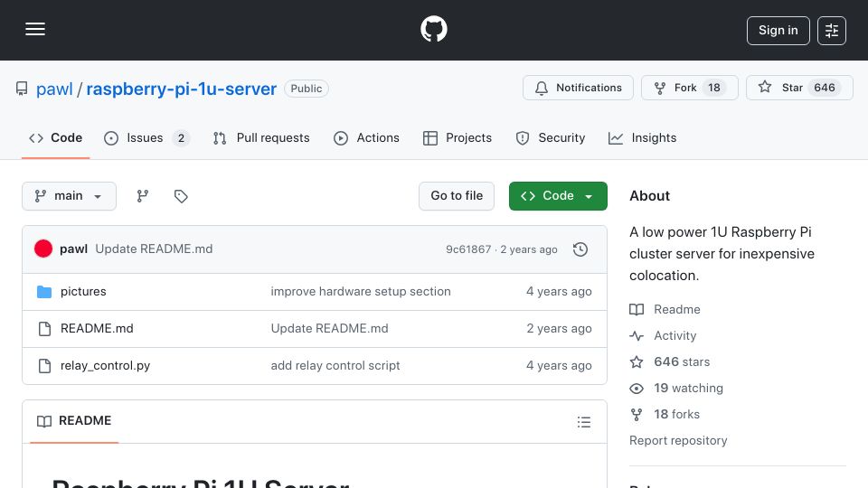Click the Go to file button
Viewport: 868px width, 488px height.
(x=456, y=196)
